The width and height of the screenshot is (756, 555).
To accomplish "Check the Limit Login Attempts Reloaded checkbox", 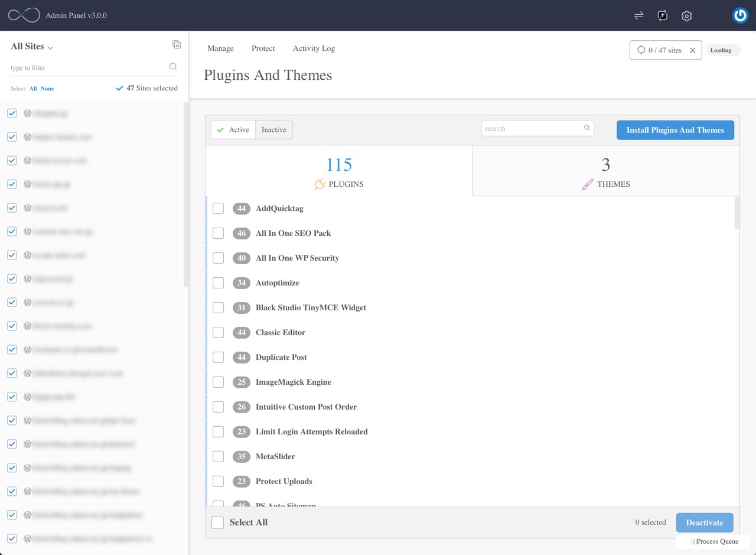I will [219, 431].
